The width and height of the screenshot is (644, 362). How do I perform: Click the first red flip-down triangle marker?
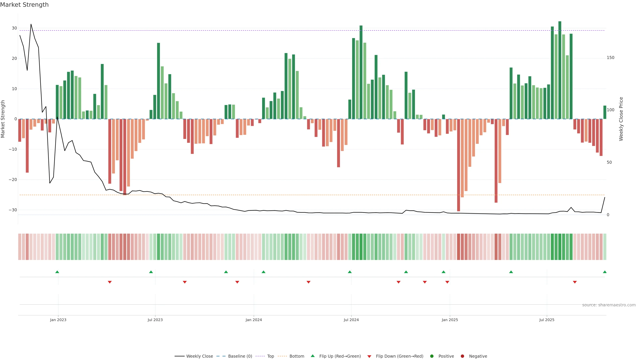tap(110, 282)
